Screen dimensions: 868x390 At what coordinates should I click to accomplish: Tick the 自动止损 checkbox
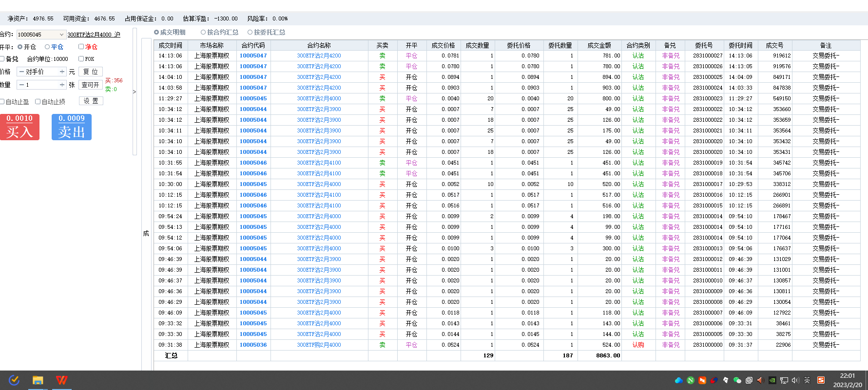tap(38, 102)
